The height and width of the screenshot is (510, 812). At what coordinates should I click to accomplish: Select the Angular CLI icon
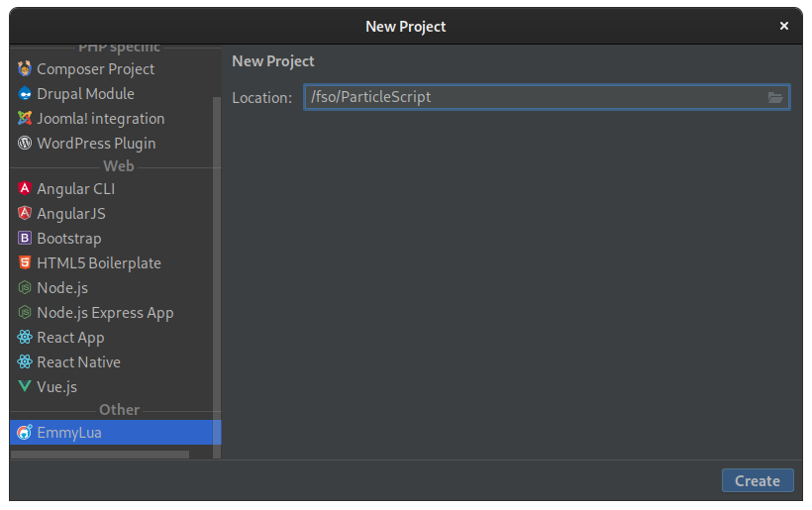[25, 189]
